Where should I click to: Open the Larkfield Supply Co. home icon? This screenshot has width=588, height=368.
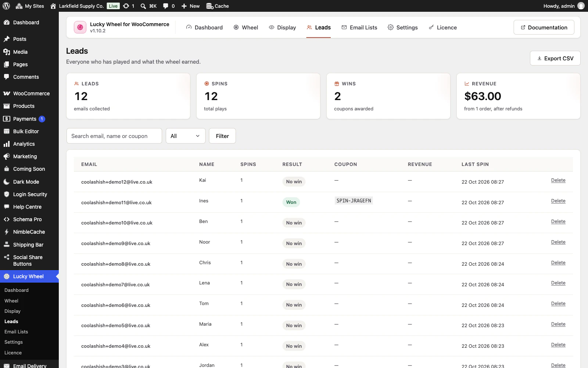(53, 6)
